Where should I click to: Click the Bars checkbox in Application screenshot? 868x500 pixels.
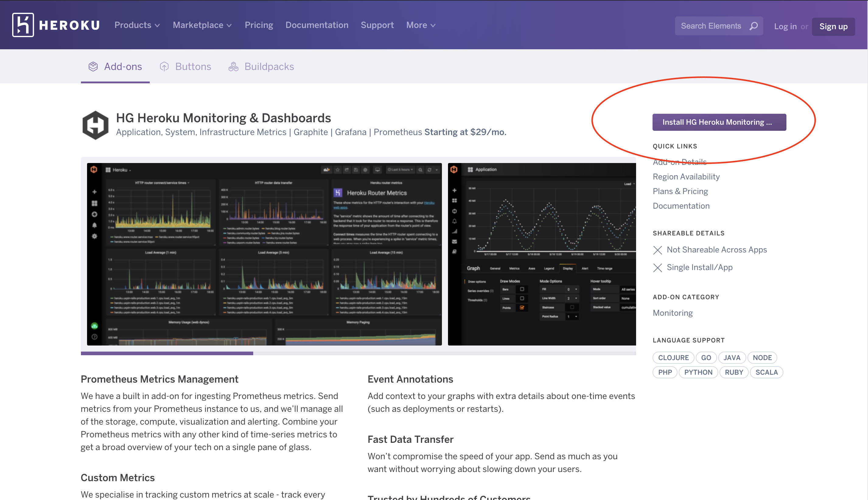[522, 289]
